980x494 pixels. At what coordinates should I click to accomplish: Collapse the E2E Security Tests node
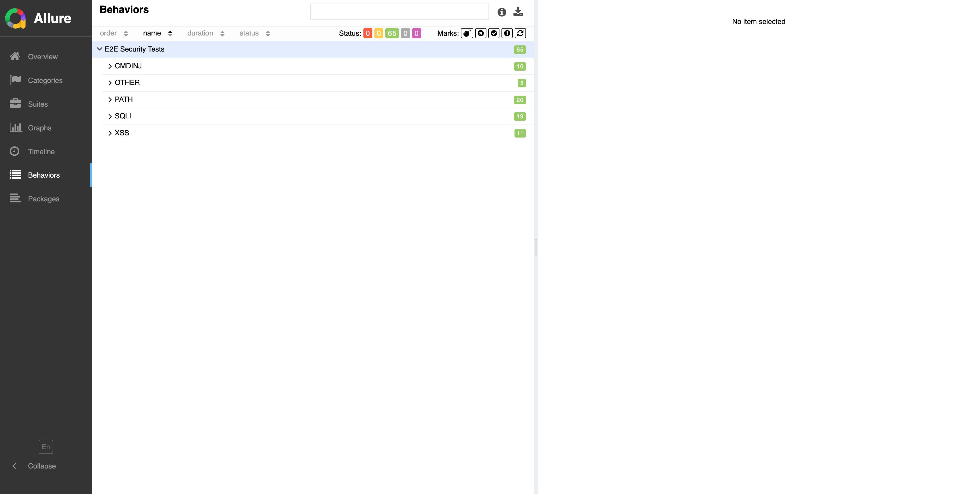[100, 49]
